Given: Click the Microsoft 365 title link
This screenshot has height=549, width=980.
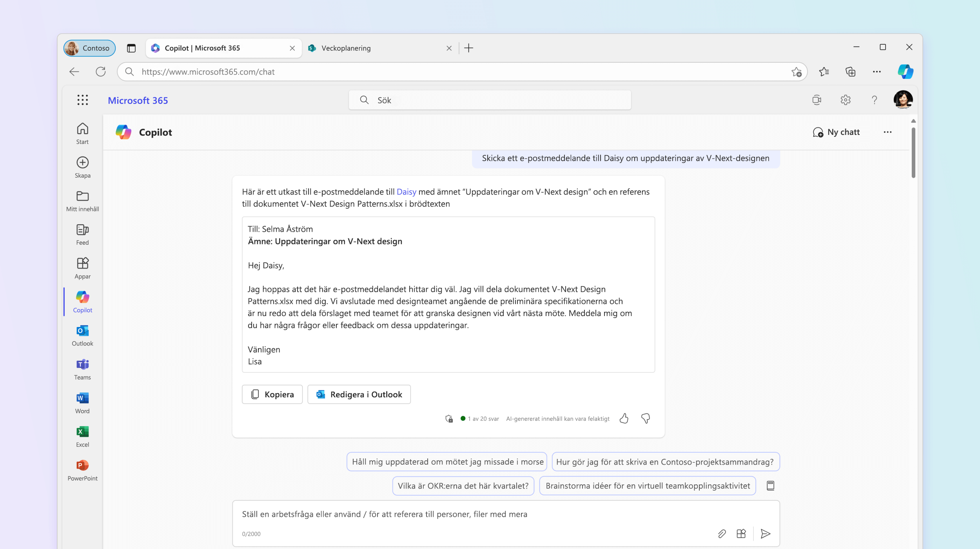Looking at the screenshot, I should [x=138, y=100].
